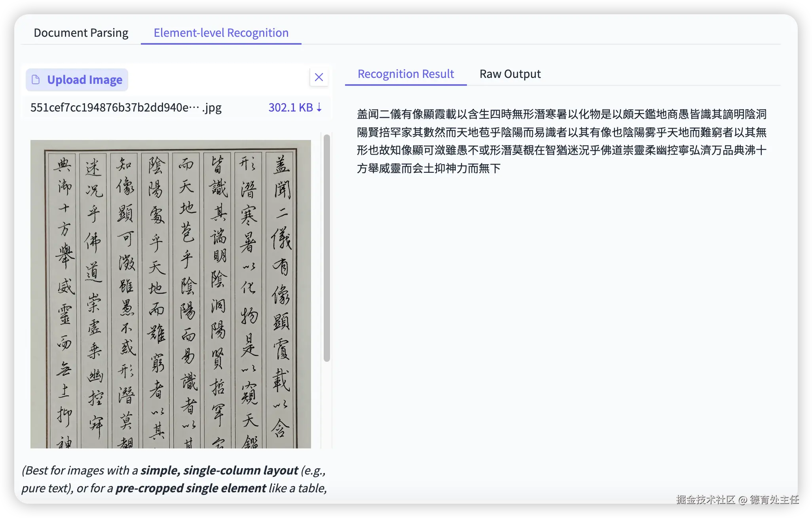Click the 302.1 KB file size link

coord(290,108)
